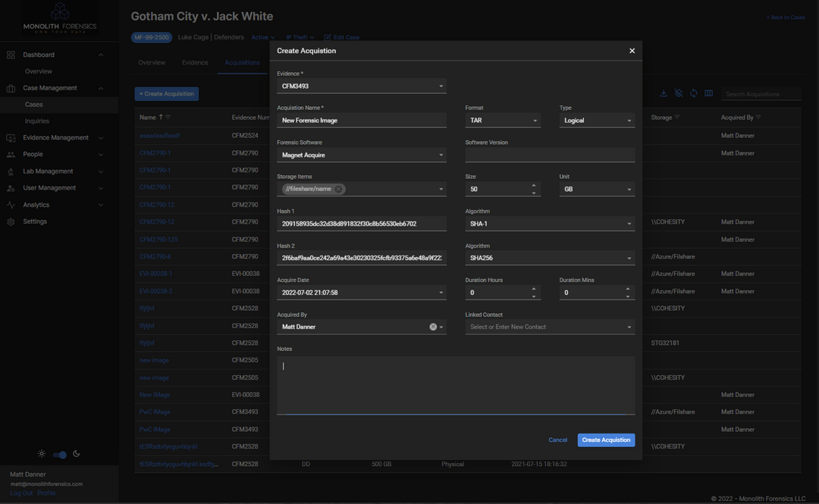
Task: Collapse the Case Management sidebar section
Action: 99,87
